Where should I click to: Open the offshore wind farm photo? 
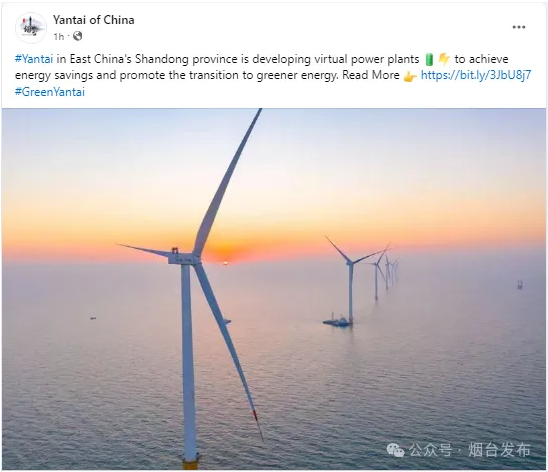point(274,289)
